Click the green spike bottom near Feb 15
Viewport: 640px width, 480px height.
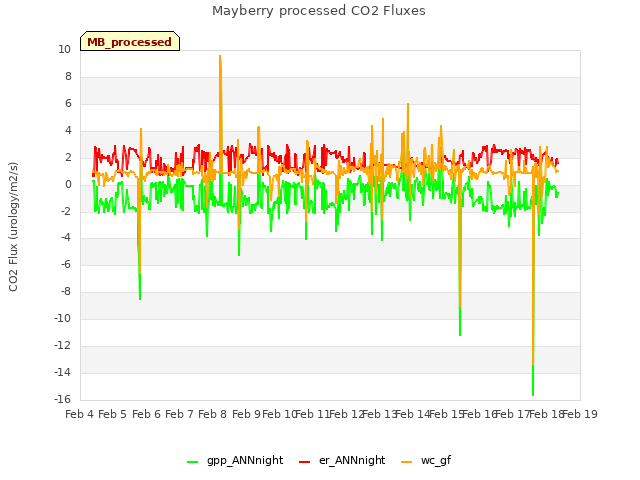pyautogui.click(x=460, y=335)
